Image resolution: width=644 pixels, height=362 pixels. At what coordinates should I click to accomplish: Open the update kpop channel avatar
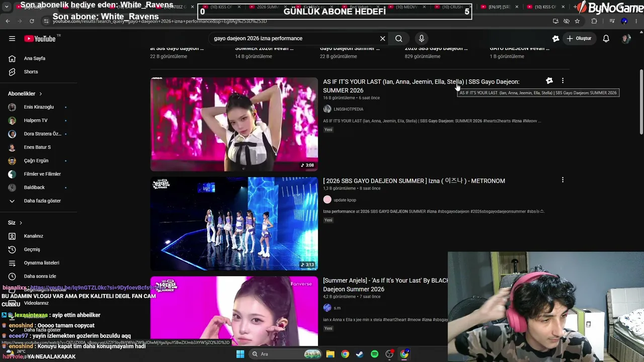327,200
